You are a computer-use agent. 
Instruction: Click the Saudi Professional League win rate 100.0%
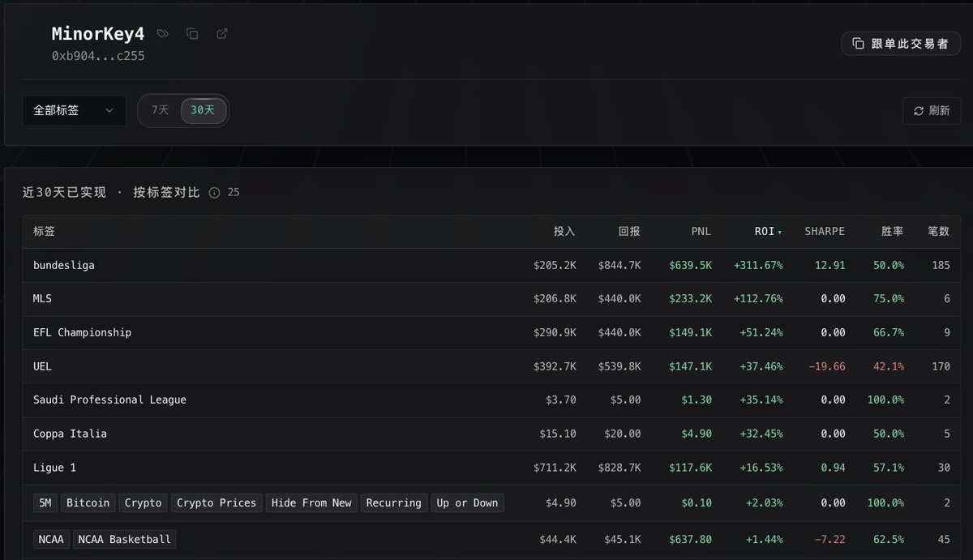(x=886, y=400)
